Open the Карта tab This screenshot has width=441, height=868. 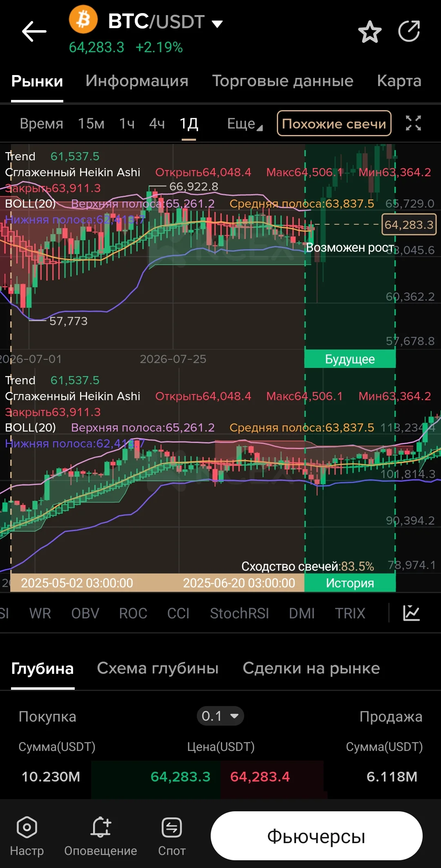(399, 81)
